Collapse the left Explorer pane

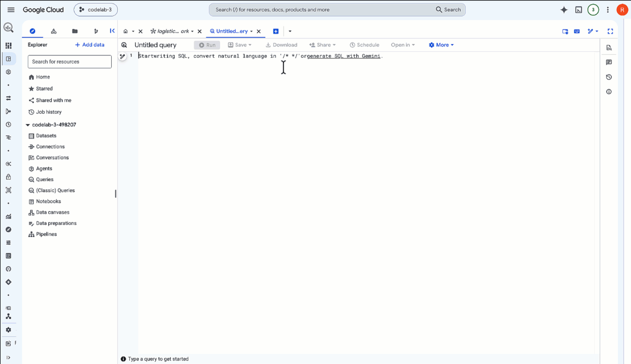pyautogui.click(x=112, y=31)
